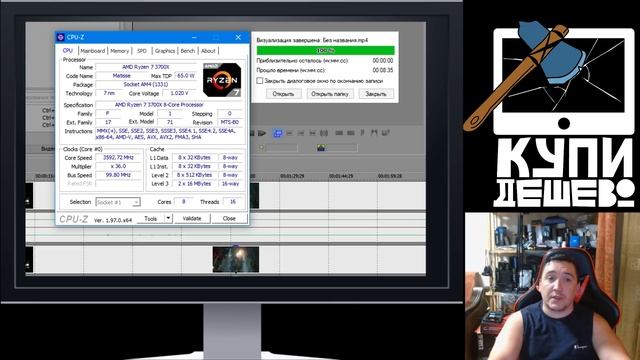Click the play icon in the editor toolbar
Image resolution: width=640 pixels, height=360 pixels.
(x=262, y=133)
